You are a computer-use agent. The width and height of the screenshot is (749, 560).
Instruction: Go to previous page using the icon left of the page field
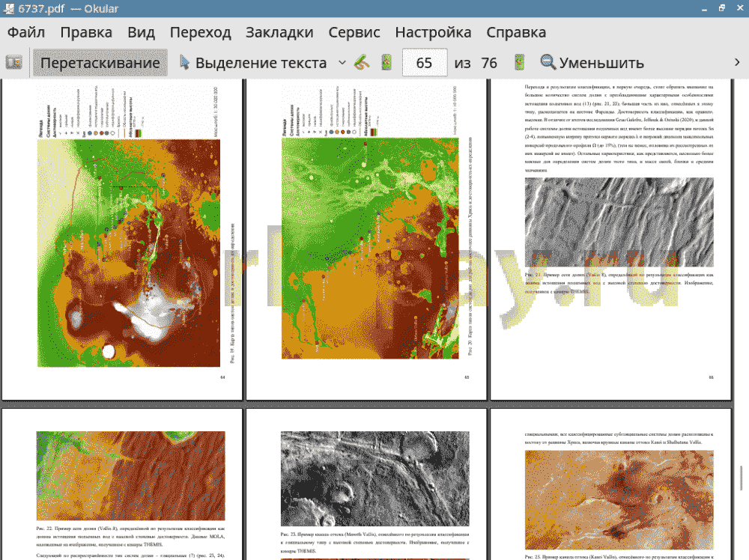coord(386,63)
